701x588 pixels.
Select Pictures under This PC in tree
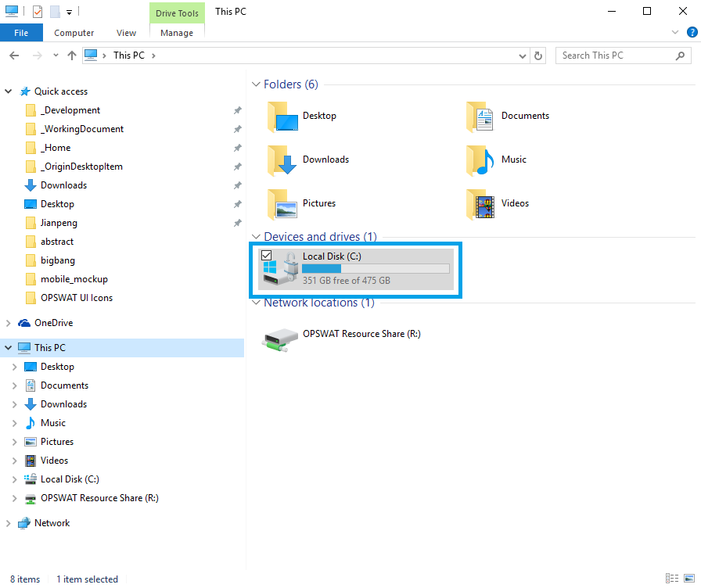click(x=49, y=442)
